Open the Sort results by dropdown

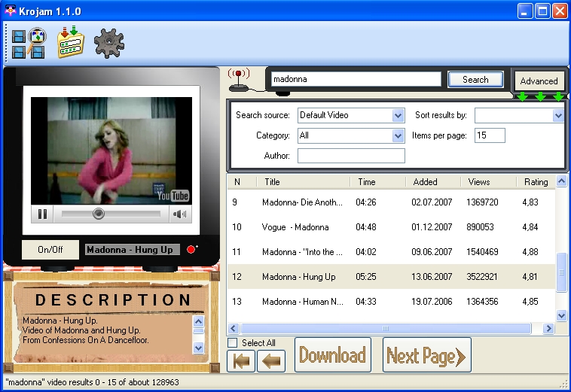pos(558,116)
